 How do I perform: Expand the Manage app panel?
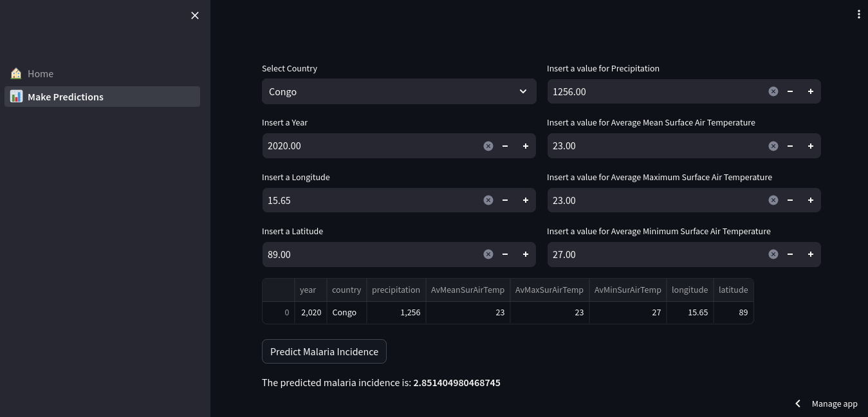826,403
